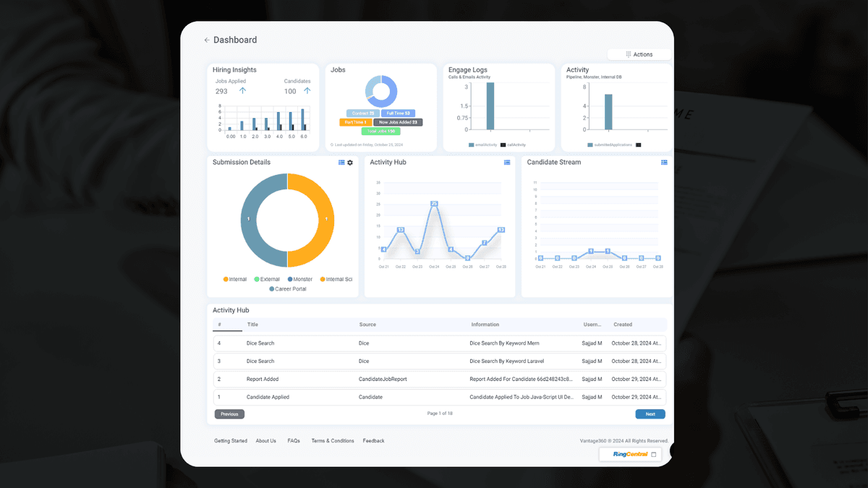Screen dimensions: 868x488
Task: Click the RingCentral widget window icon
Action: tap(654, 455)
